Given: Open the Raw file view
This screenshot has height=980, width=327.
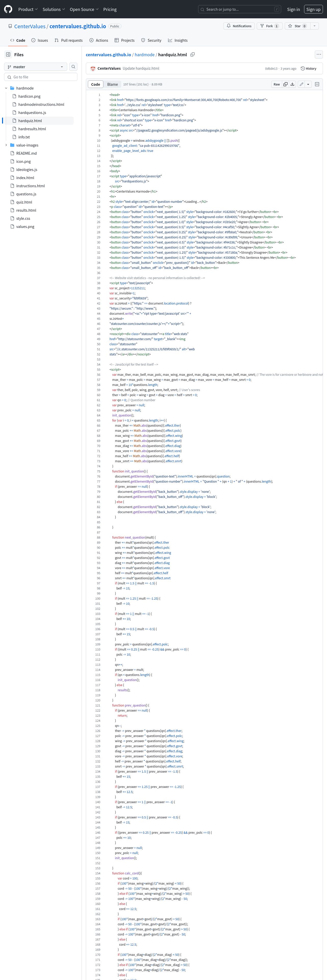Looking at the screenshot, I should coord(277,84).
